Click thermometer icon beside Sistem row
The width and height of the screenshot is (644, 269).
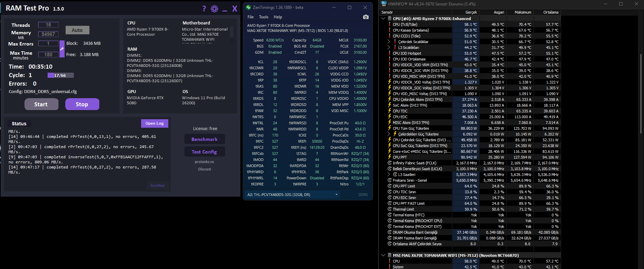coord(390,267)
